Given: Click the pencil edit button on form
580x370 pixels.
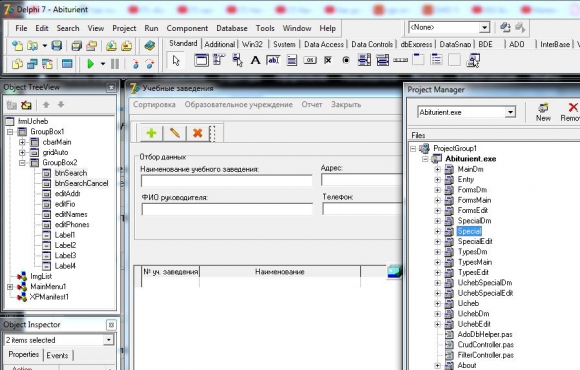Looking at the screenshot, I should 175,133.
